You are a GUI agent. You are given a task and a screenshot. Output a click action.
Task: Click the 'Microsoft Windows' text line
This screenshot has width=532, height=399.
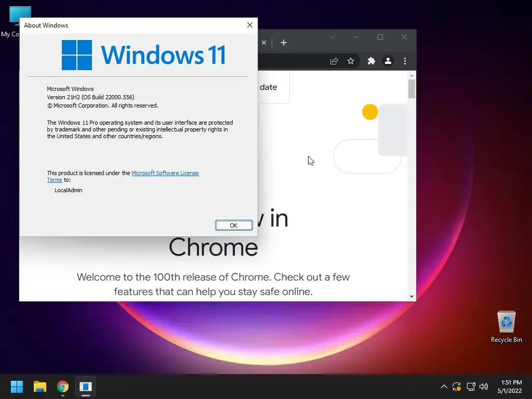[x=70, y=89]
